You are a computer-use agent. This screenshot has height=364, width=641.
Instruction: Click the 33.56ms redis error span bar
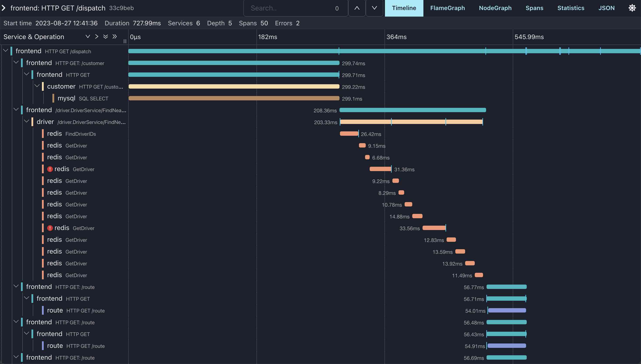[434, 228]
